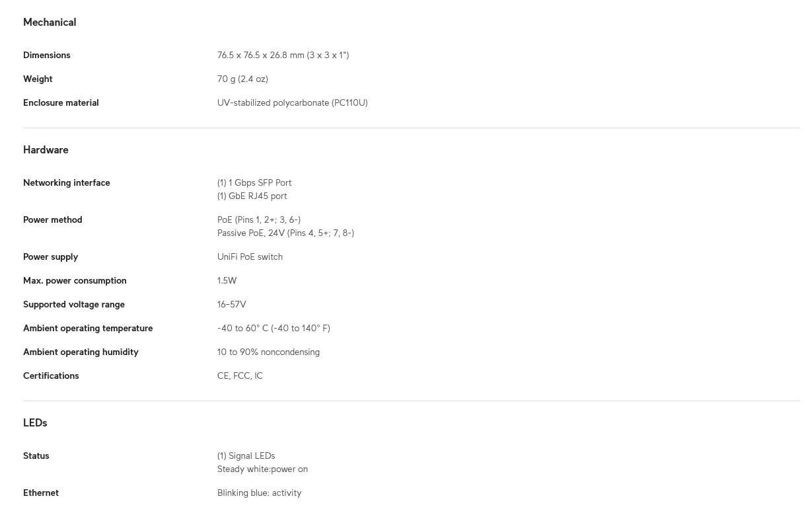Click the Hardware section heading
Image resolution: width=812 pixels, height=517 pixels.
click(x=46, y=150)
